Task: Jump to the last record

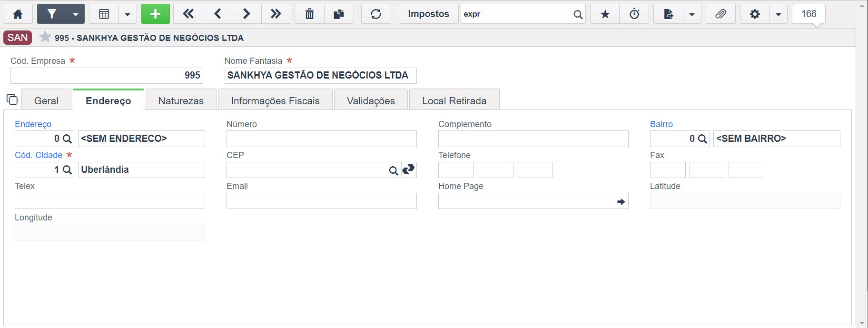Action: [x=276, y=14]
